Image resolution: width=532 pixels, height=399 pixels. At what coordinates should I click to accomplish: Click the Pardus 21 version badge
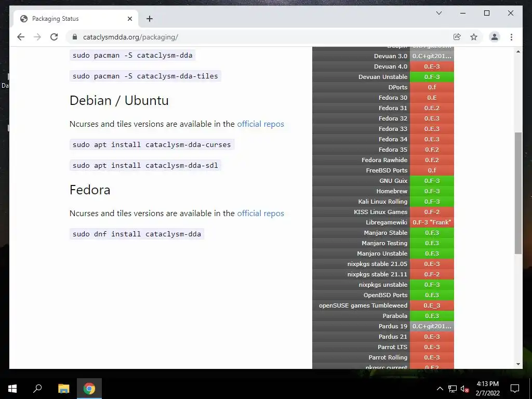pos(432,337)
